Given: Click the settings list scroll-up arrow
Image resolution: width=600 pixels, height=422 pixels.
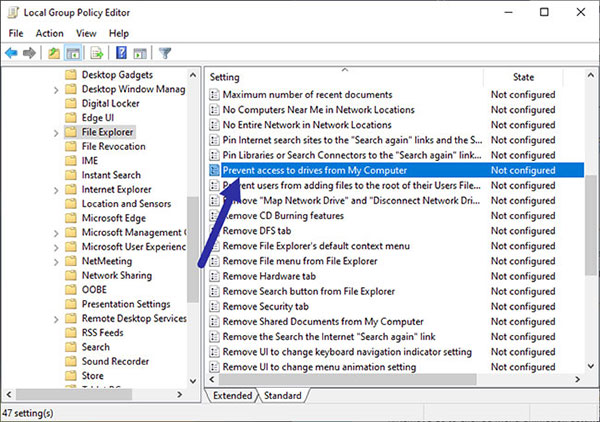Looking at the screenshot, I should click(x=591, y=75).
